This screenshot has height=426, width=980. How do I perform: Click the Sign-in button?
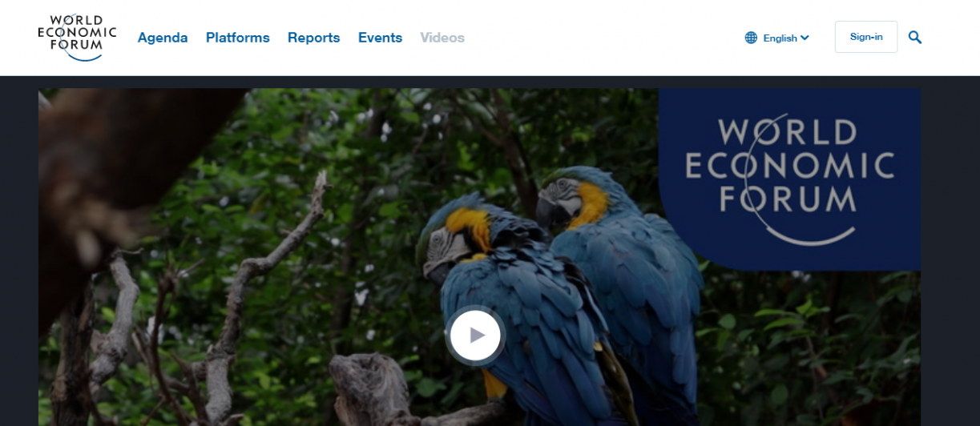pos(866,37)
